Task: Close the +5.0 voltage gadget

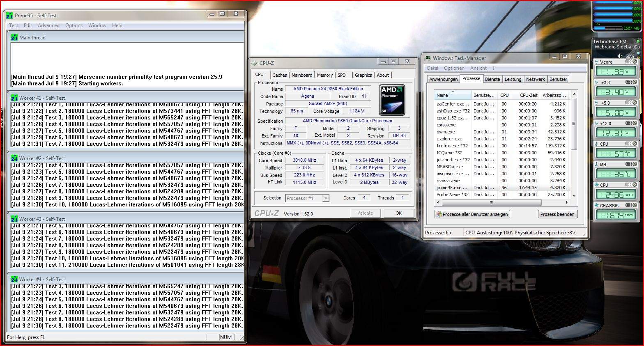Action: [635, 103]
